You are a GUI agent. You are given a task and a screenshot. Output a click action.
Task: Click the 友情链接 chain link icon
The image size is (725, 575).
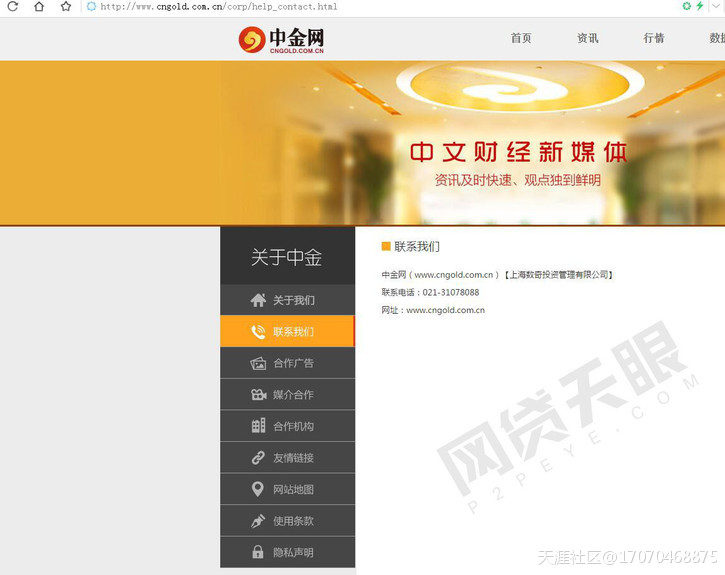point(258,458)
